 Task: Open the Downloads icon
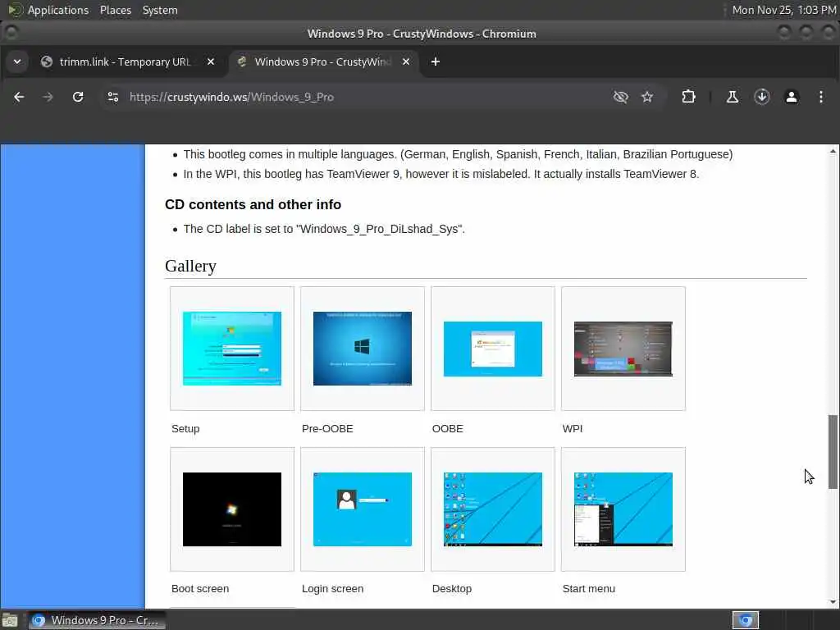coord(762,97)
